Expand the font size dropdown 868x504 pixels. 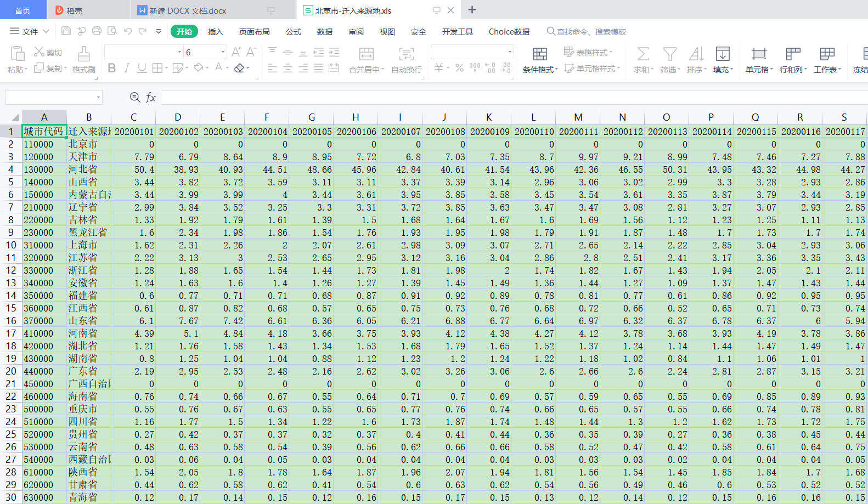click(x=223, y=52)
